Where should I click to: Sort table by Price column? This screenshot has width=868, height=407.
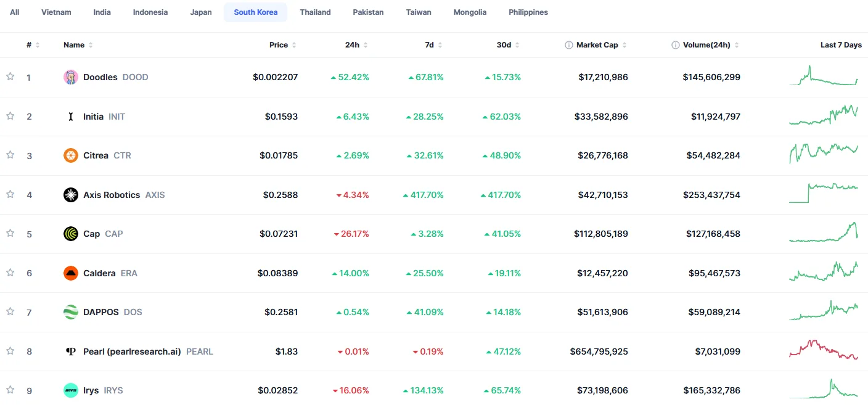click(x=283, y=45)
